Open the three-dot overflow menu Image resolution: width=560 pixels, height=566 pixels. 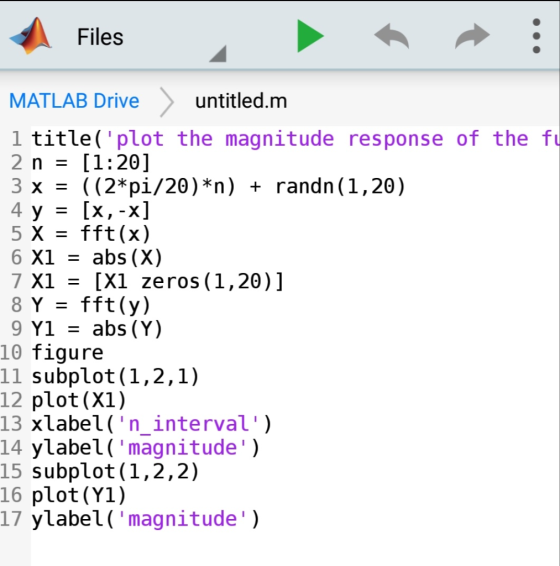(x=537, y=36)
